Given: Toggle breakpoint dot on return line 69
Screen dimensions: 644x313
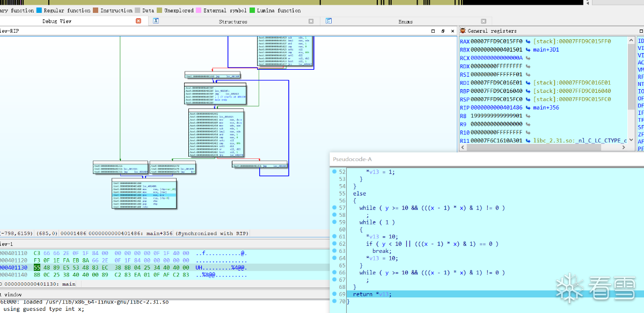Looking at the screenshot, I should (334, 294).
